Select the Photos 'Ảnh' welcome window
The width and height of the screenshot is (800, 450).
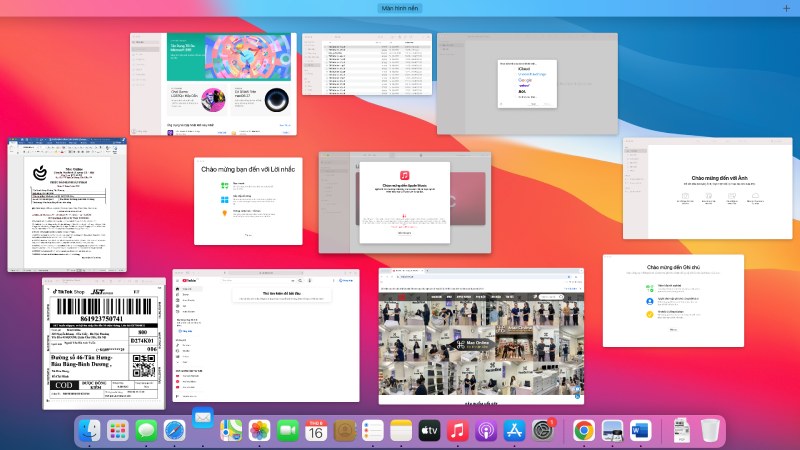click(708, 188)
